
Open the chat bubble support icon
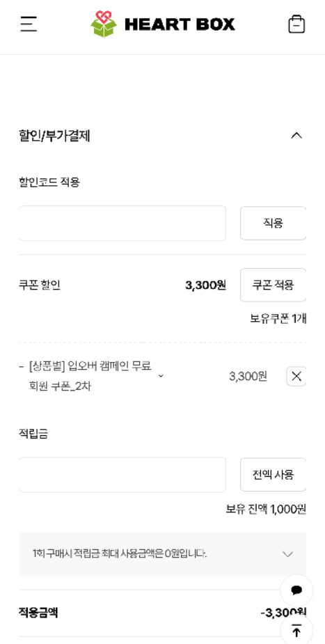click(296, 590)
